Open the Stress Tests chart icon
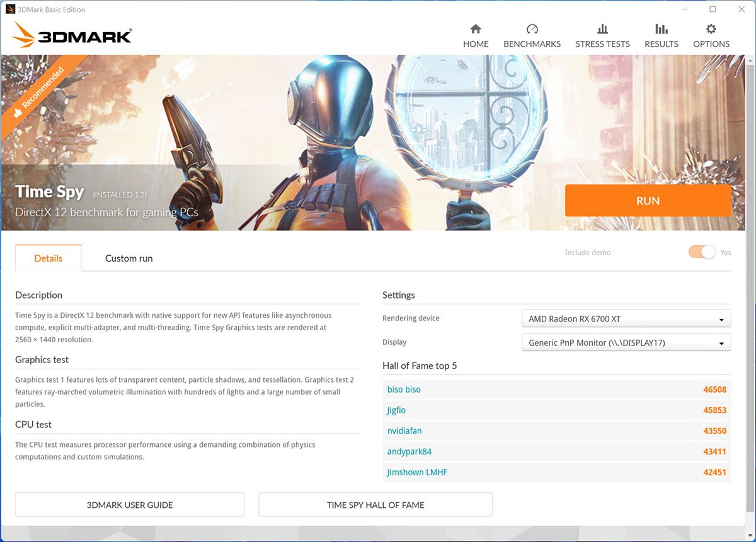The height and width of the screenshot is (542, 756). coord(602,29)
